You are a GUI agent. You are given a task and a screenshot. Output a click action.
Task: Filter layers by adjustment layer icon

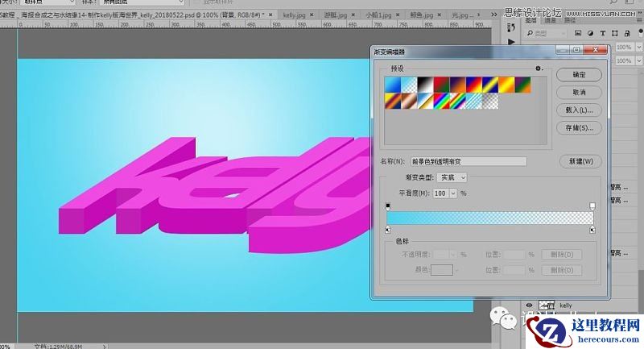591,33
